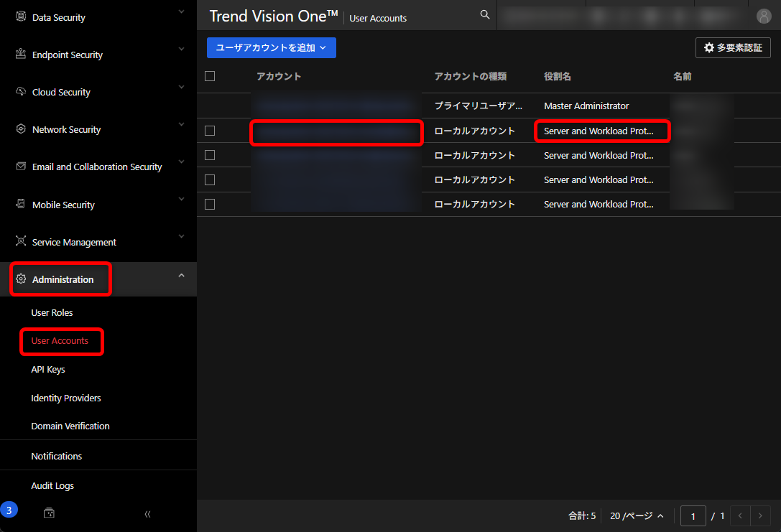Sort by アカウント column header
This screenshot has width=781, height=532.
point(279,76)
